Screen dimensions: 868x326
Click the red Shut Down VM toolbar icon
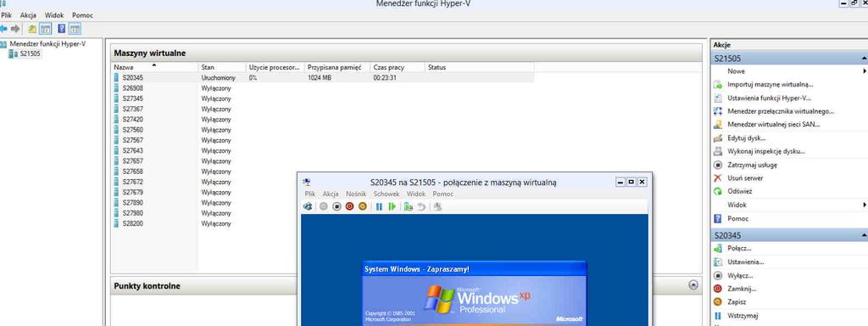coord(349,206)
